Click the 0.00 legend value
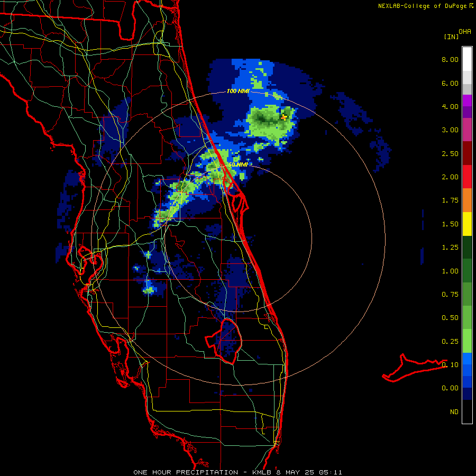 [450, 388]
